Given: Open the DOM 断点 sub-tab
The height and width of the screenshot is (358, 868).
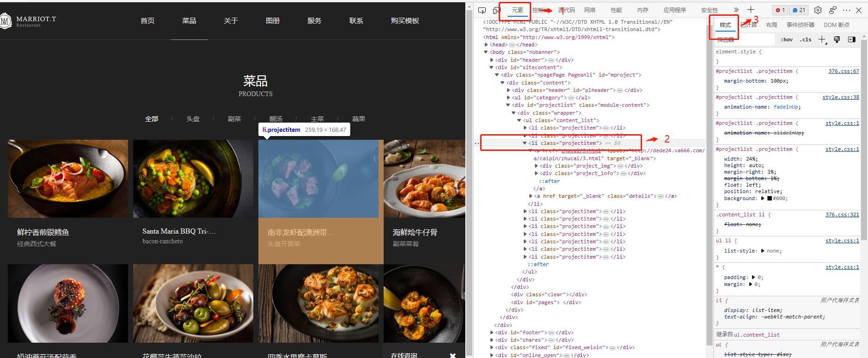Looking at the screenshot, I should tap(836, 25).
